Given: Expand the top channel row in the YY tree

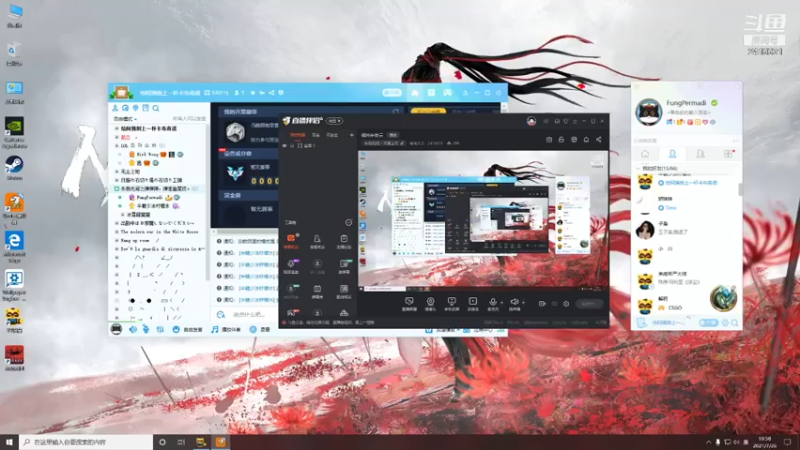Looking at the screenshot, I should coord(117,129).
